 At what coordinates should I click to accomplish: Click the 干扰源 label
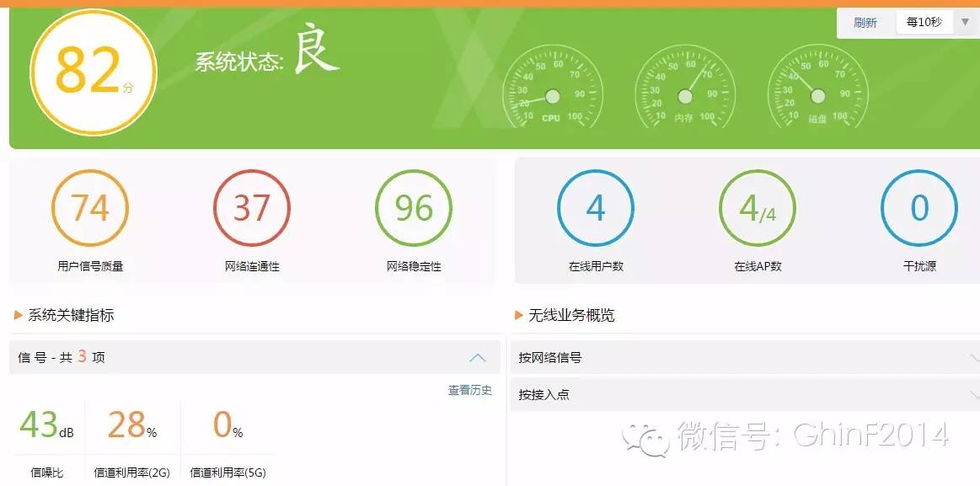coord(919,267)
